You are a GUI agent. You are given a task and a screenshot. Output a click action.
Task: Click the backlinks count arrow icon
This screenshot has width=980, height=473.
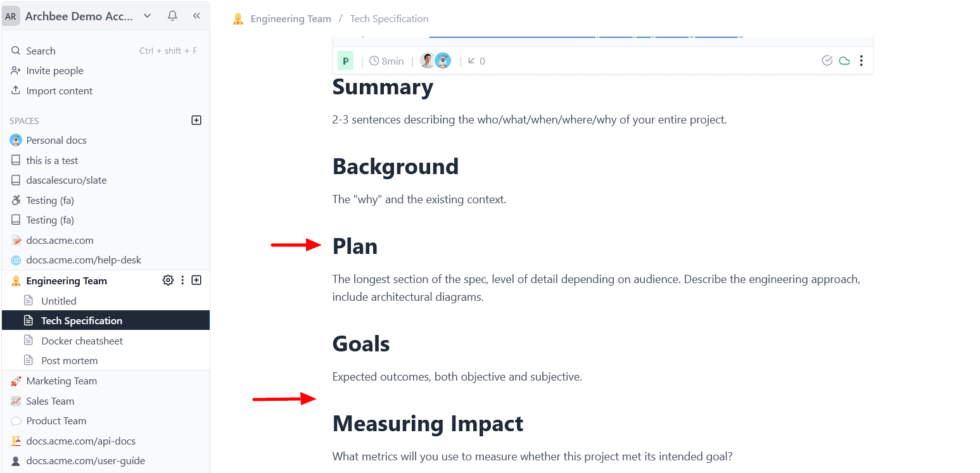click(471, 61)
